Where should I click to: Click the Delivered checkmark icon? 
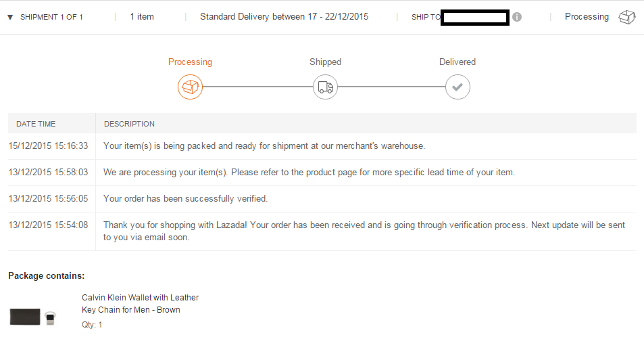click(x=457, y=87)
